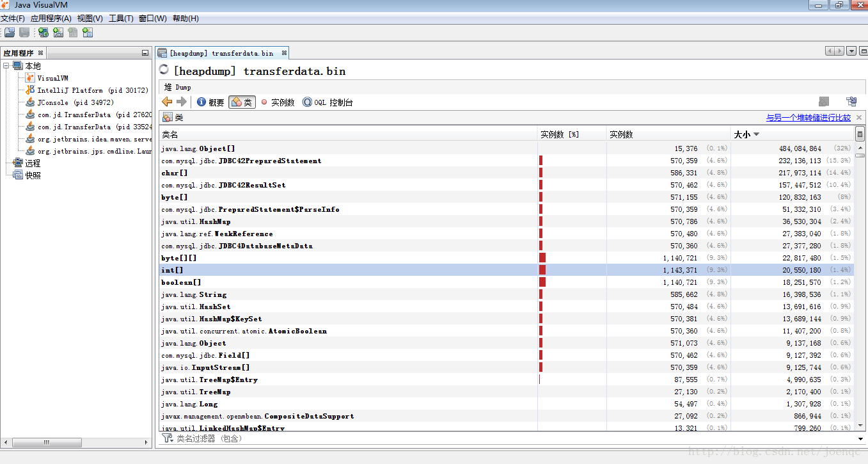Select the heapdump transferdata.bin tab
Image resolution: width=868 pixels, height=464 pixels.
[x=221, y=53]
